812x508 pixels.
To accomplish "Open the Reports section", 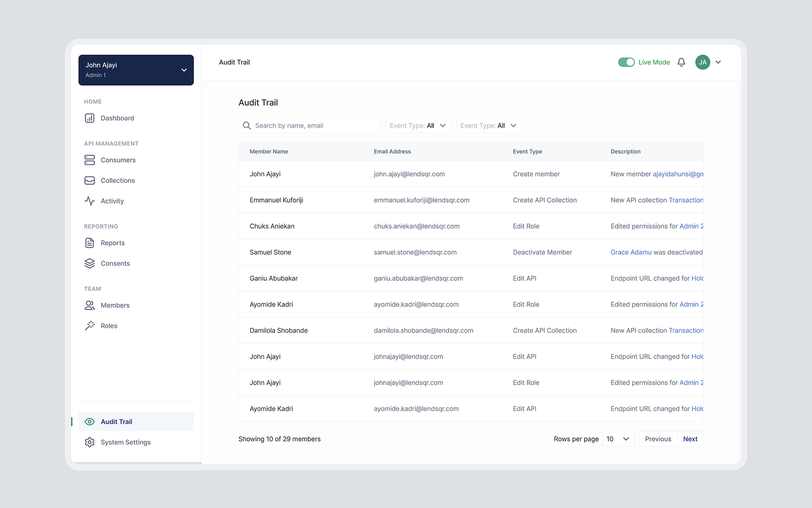I will tap(112, 243).
